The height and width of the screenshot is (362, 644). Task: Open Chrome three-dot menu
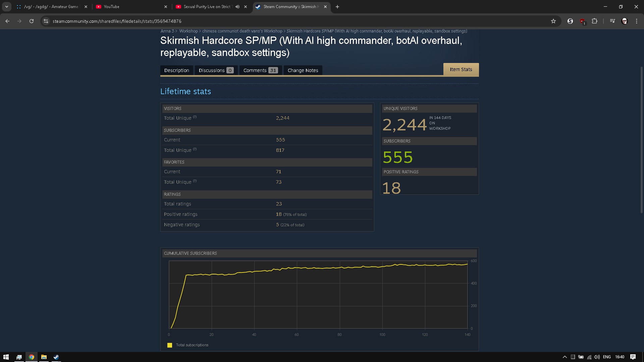[637, 21]
